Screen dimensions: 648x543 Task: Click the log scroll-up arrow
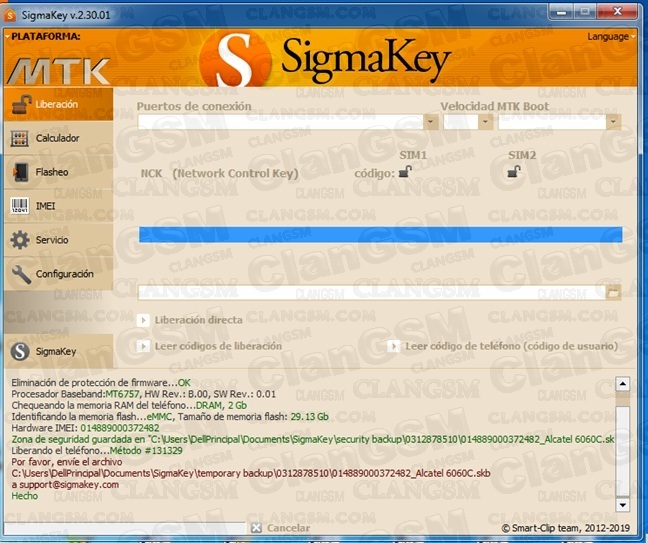click(622, 384)
